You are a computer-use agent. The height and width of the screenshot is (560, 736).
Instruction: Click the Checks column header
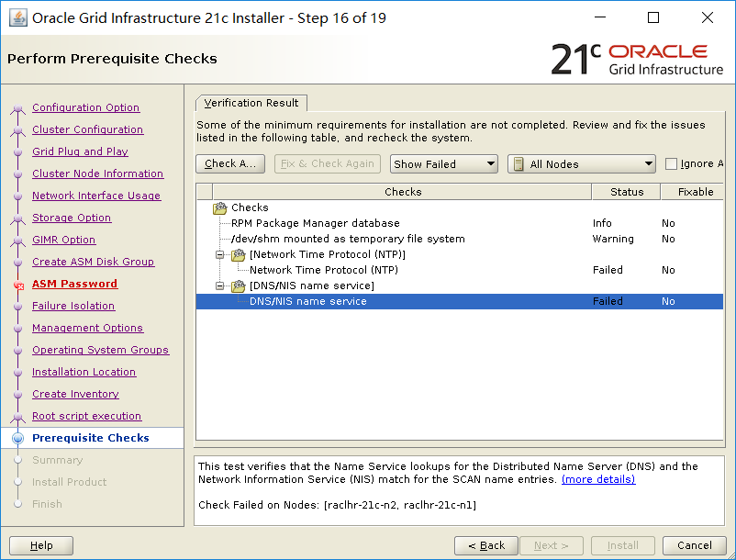[x=403, y=192]
